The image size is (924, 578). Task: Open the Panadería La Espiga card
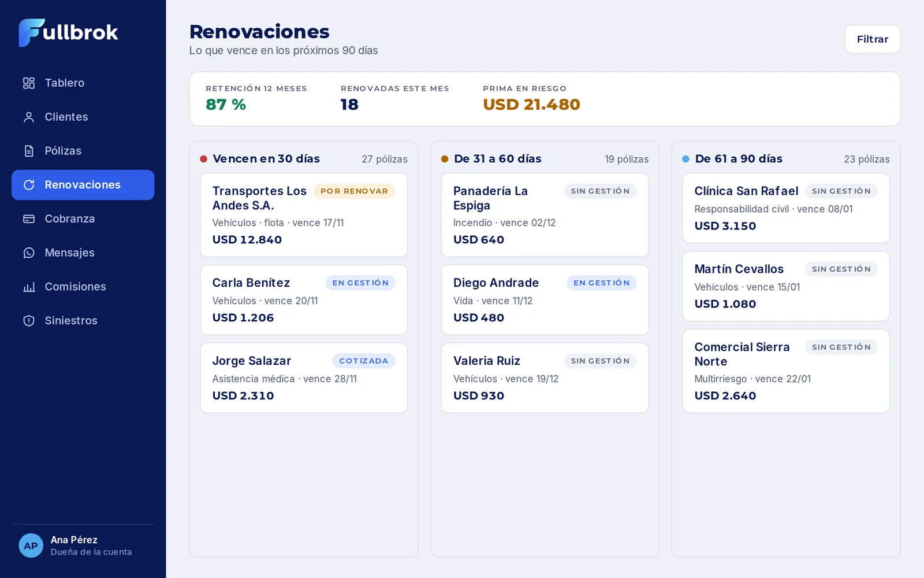[x=545, y=215]
